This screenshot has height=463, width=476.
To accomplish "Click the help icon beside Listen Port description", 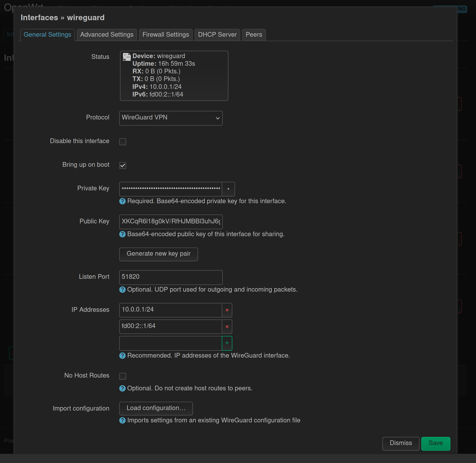I will 122,290.
